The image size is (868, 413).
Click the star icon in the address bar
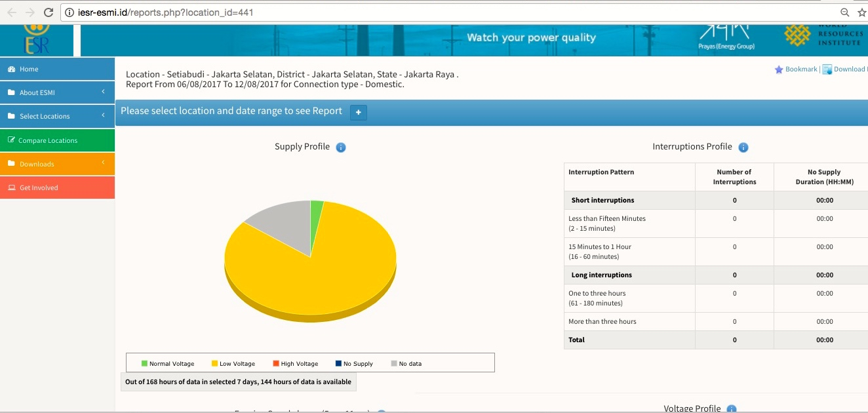[861, 12]
